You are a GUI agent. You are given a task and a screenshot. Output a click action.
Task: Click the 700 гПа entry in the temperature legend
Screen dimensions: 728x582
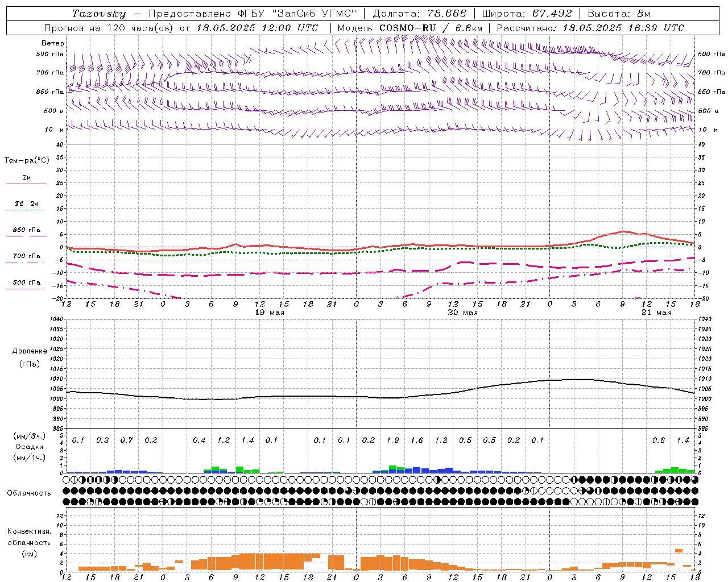click(26, 256)
